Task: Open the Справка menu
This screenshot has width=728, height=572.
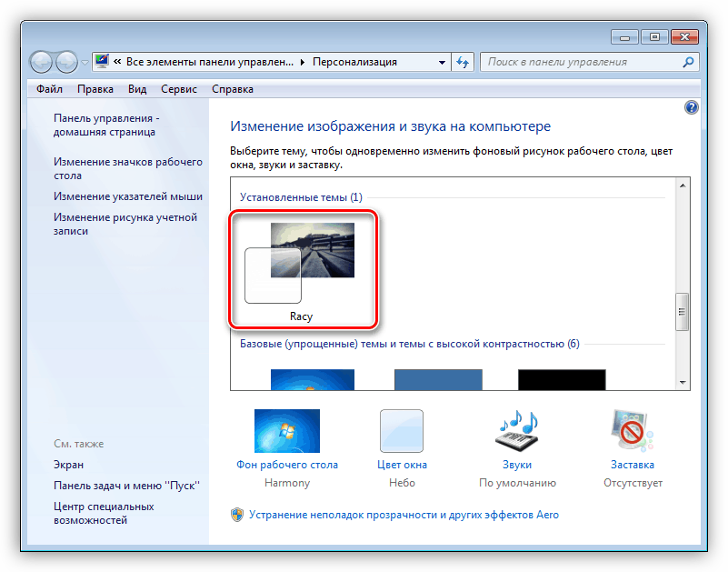Action: [233, 89]
